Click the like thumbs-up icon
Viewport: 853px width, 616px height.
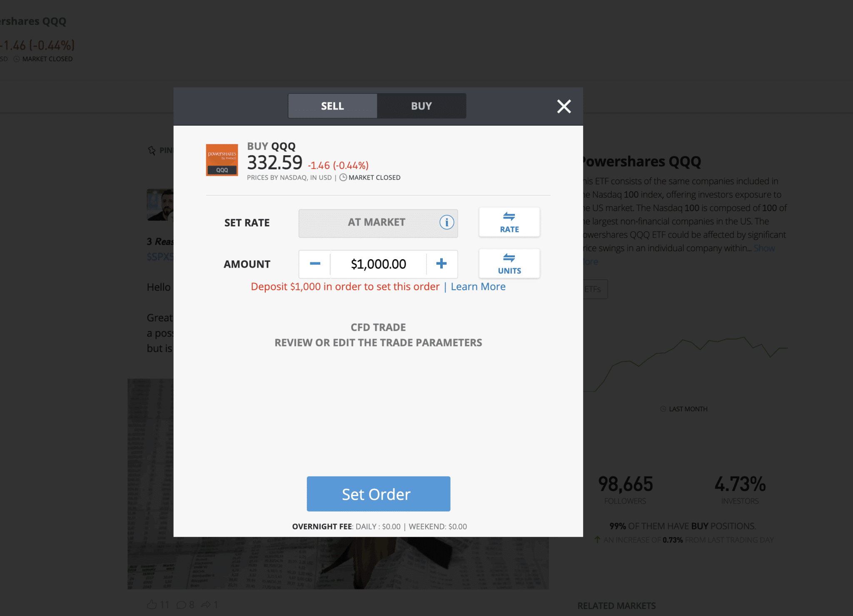pos(152,604)
